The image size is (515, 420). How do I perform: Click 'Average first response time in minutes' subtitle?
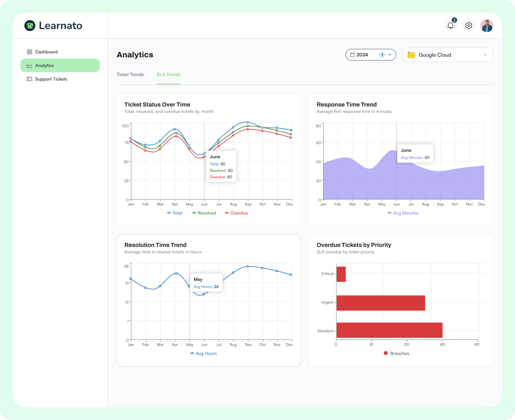[x=354, y=112]
